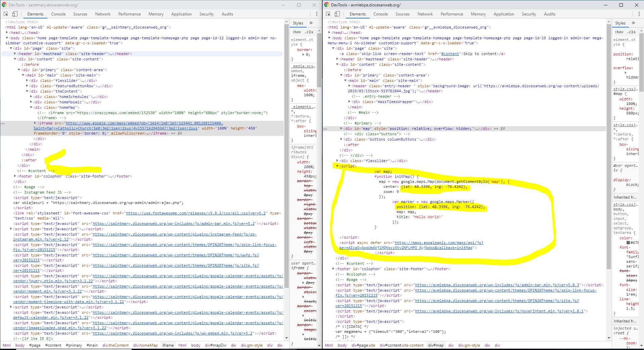This screenshot has width=644, height=350.
Task: Expand the footer#colophon node in saintmary tree
Action: point(15,176)
